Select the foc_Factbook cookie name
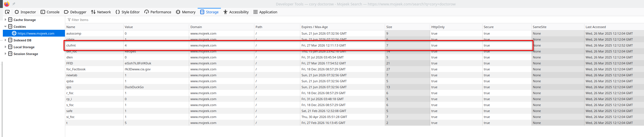Viewport: 644px width, 137px height. (76, 69)
